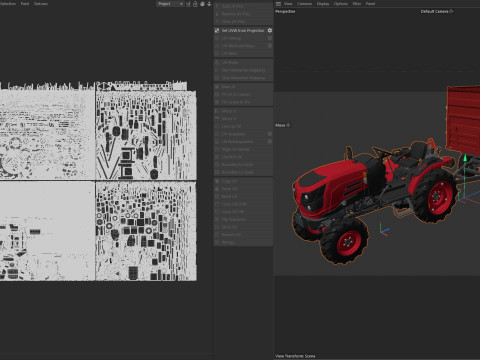The width and height of the screenshot is (480, 360).
Task: Click Store UV entry
Action: click(243, 227)
